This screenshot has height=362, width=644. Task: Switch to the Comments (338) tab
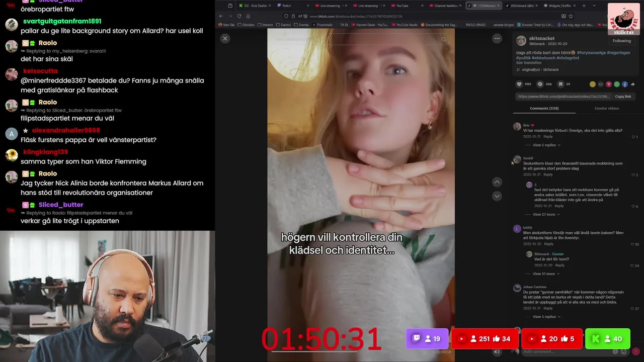(544, 108)
